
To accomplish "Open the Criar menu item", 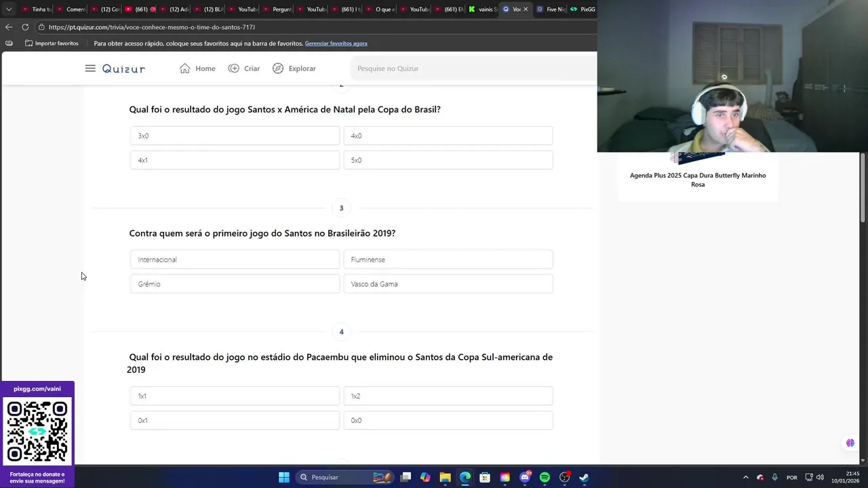I will tap(244, 68).
